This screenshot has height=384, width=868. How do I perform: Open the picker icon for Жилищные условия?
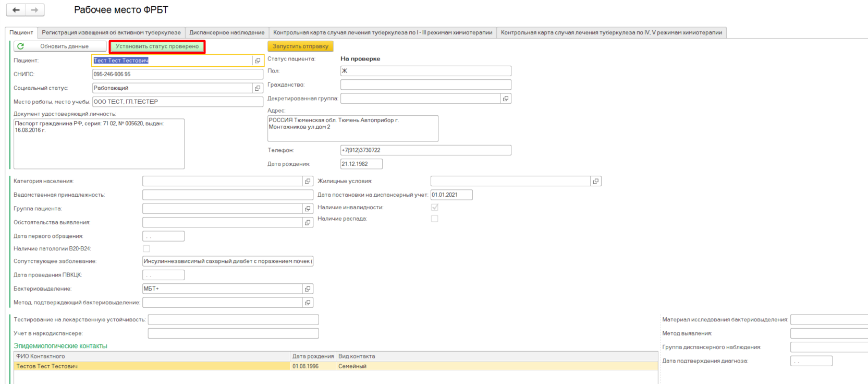pyautogui.click(x=595, y=181)
